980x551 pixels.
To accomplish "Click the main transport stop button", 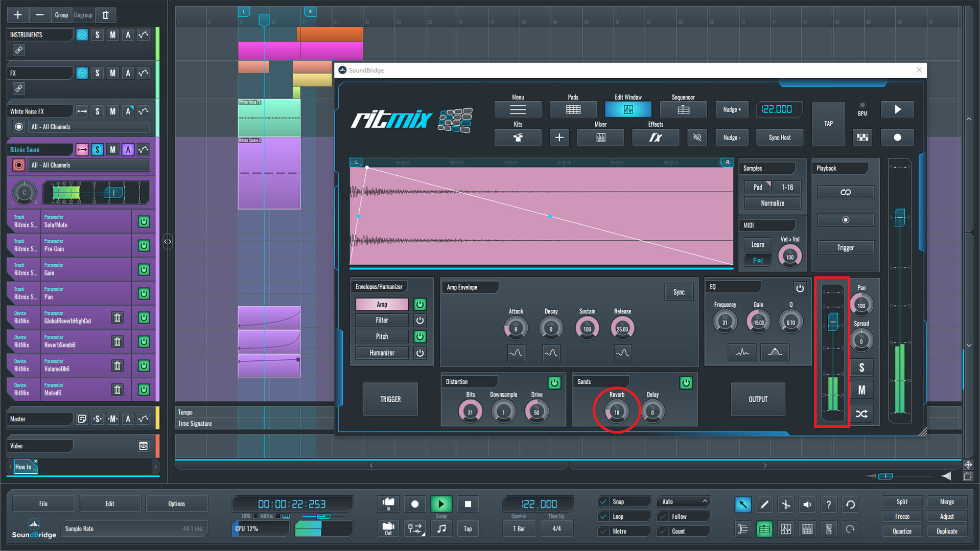I will point(468,504).
